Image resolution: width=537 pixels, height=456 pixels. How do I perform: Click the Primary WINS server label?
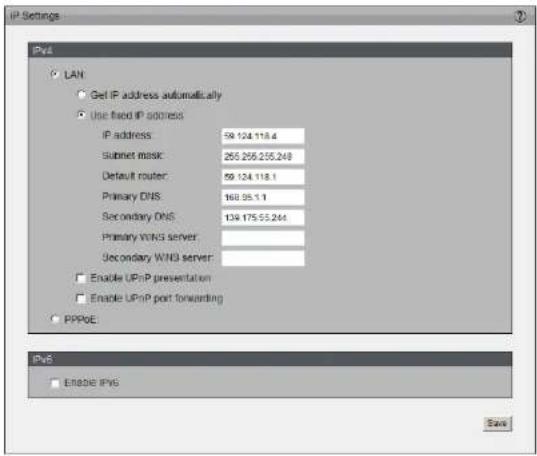click(150, 237)
